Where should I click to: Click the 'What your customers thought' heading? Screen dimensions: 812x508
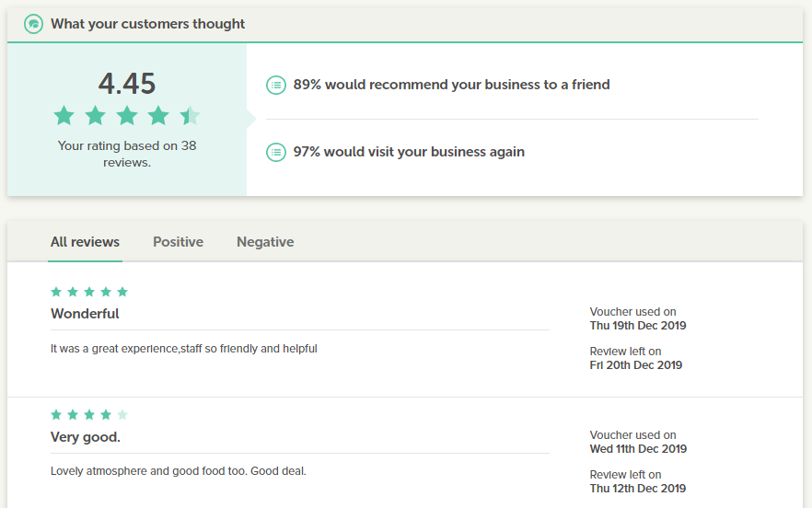147,24
